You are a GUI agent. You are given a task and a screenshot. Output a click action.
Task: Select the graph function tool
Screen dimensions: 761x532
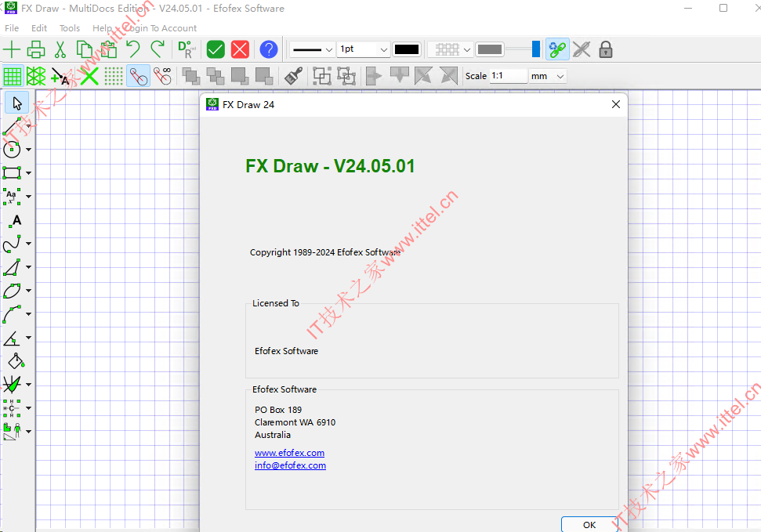point(12,385)
